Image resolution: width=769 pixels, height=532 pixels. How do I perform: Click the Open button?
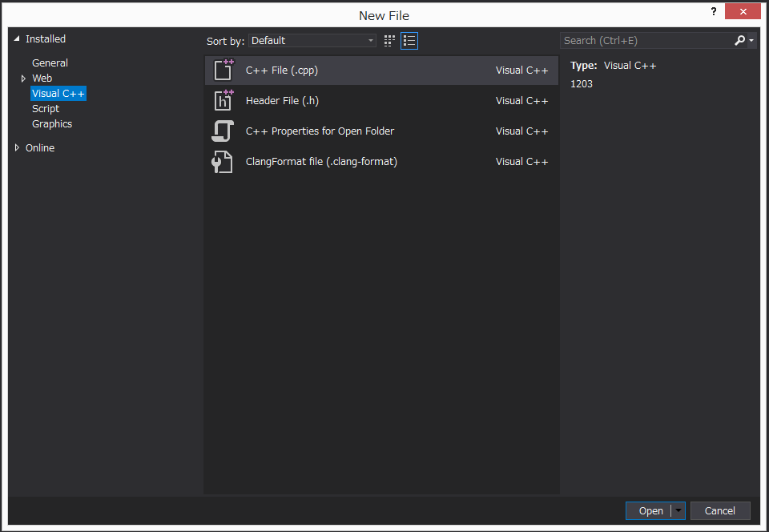click(x=649, y=510)
